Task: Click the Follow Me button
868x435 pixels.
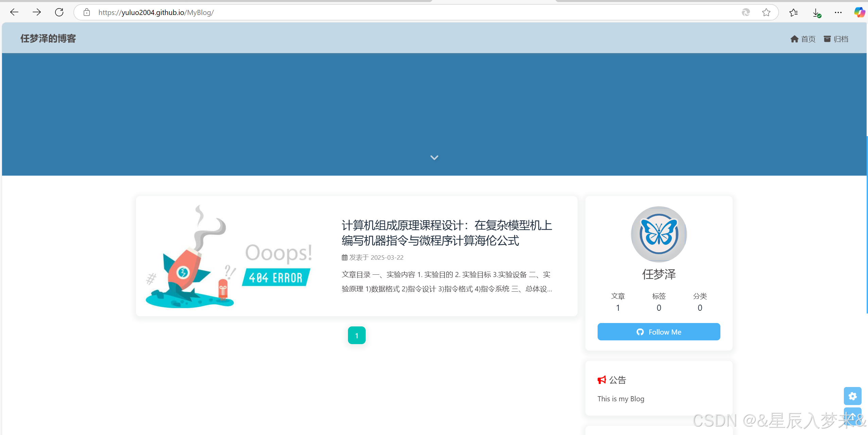Action: point(658,332)
